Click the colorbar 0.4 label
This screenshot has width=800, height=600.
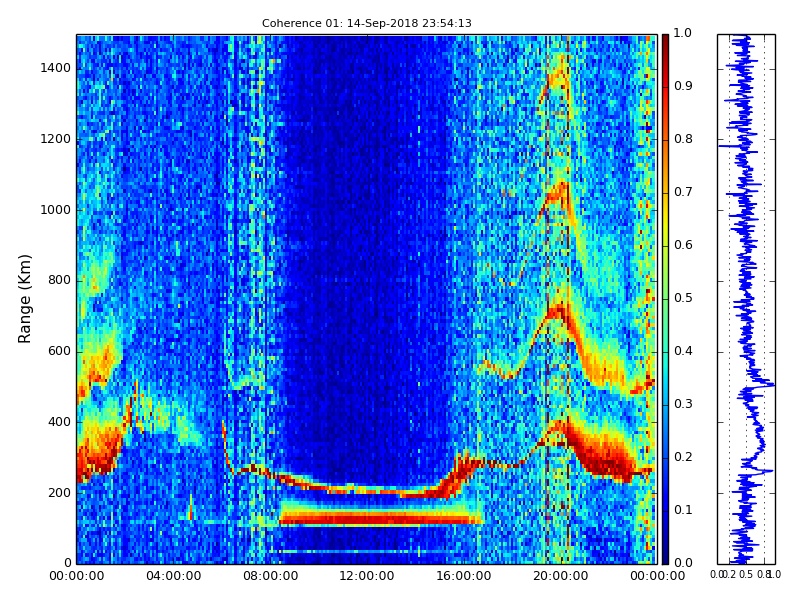pyautogui.click(x=683, y=351)
